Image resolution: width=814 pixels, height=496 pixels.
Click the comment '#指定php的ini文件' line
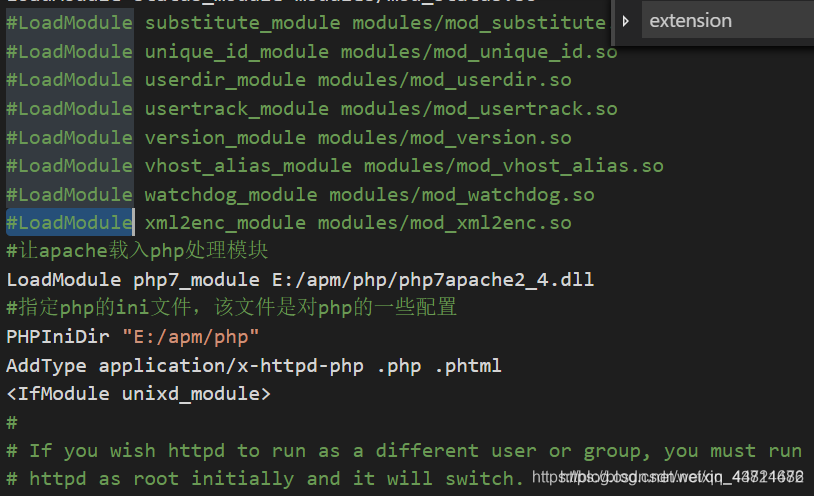click(x=231, y=307)
